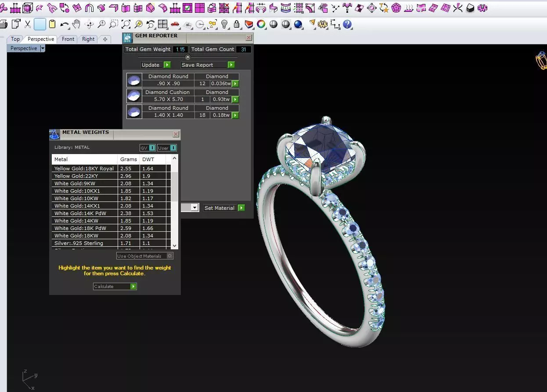Click the Zoom Extents icon

click(126, 24)
